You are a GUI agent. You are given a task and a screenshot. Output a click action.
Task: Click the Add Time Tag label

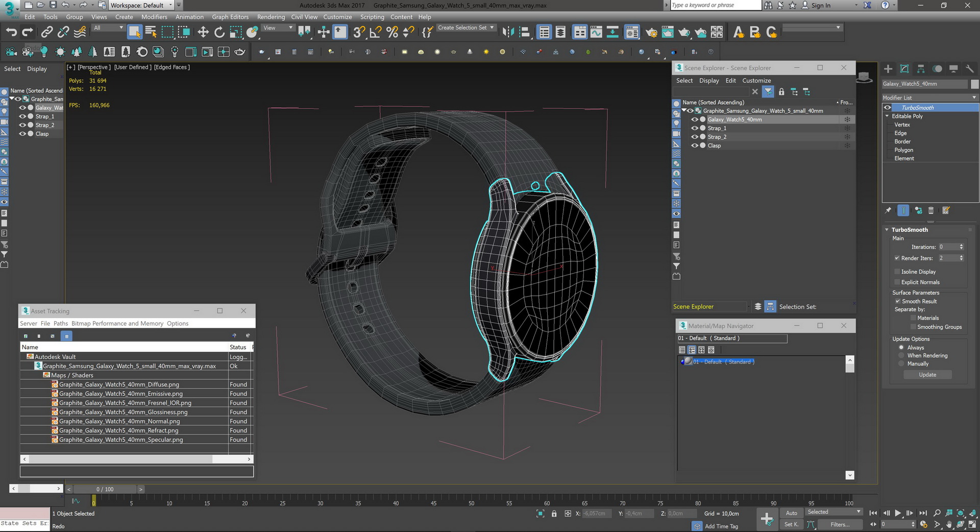pos(721,526)
